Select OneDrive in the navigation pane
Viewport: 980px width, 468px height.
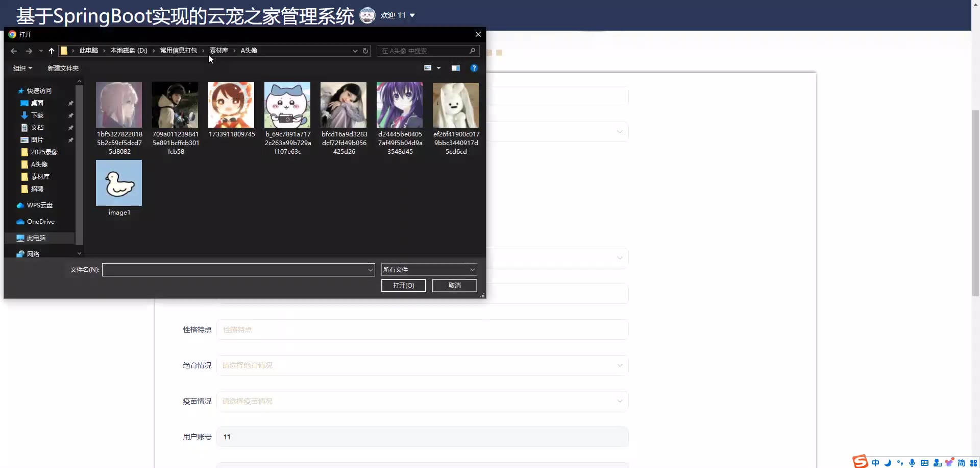[40, 222]
